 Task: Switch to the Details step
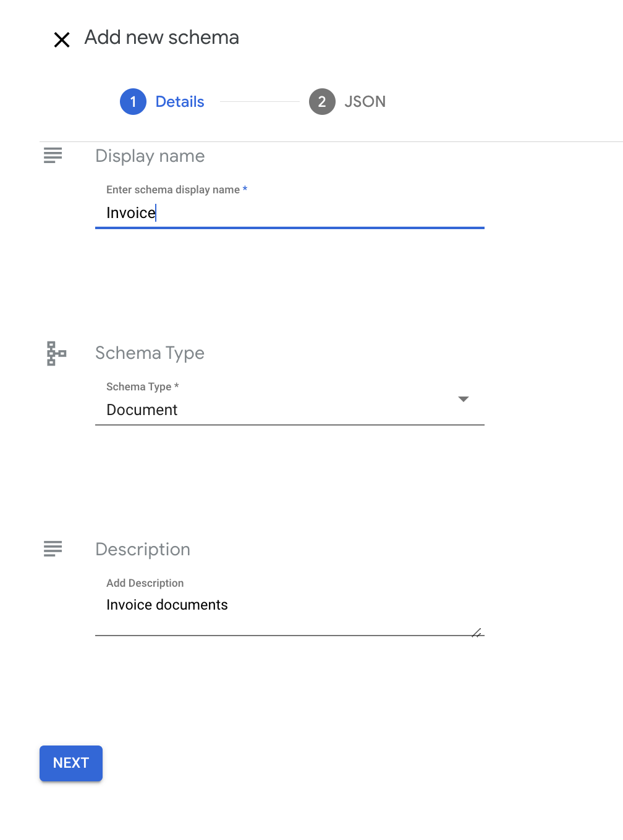coord(180,102)
